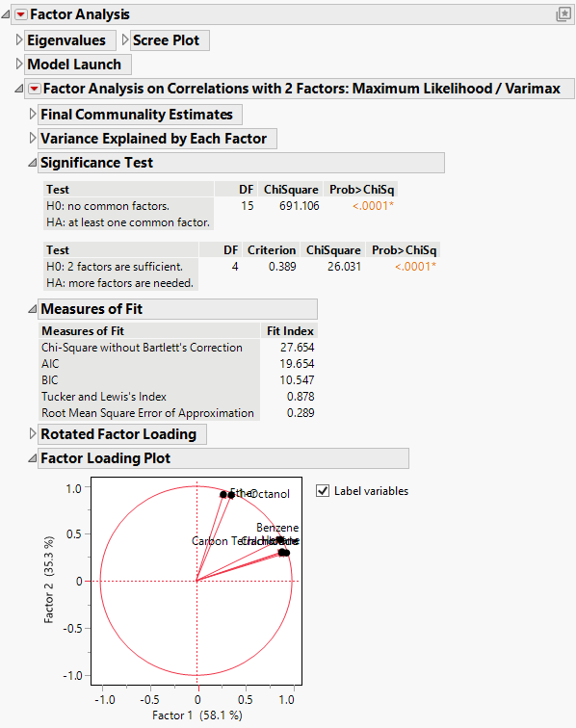Click Chi-Square without Bartlett's Correction label
This screenshot has height=728, width=576.
click(x=142, y=348)
